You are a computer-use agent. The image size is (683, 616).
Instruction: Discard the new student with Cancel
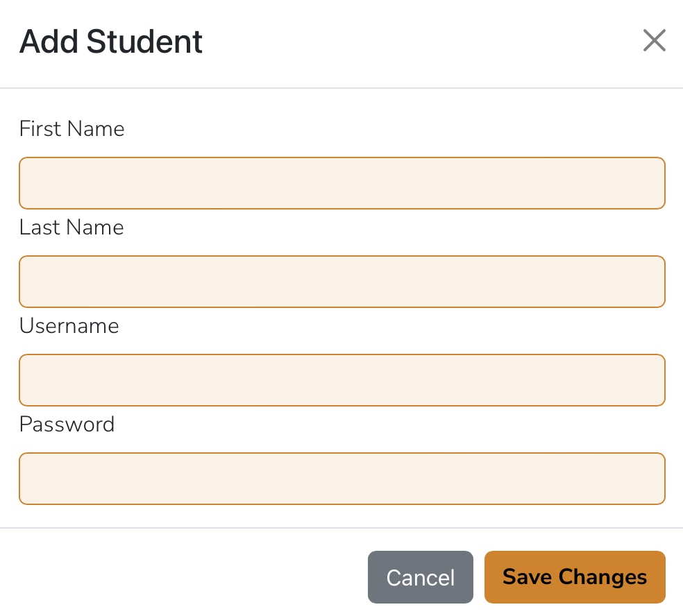pyautogui.click(x=421, y=577)
